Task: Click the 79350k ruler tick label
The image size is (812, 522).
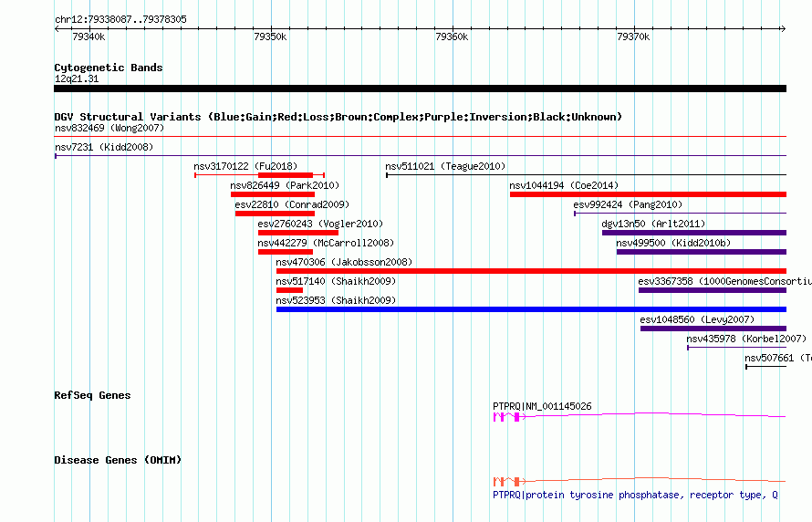Action: tap(270, 37)
